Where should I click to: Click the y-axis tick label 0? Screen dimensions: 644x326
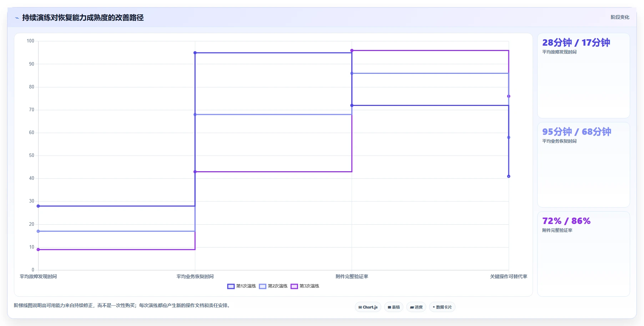click(x=33, y=270)
